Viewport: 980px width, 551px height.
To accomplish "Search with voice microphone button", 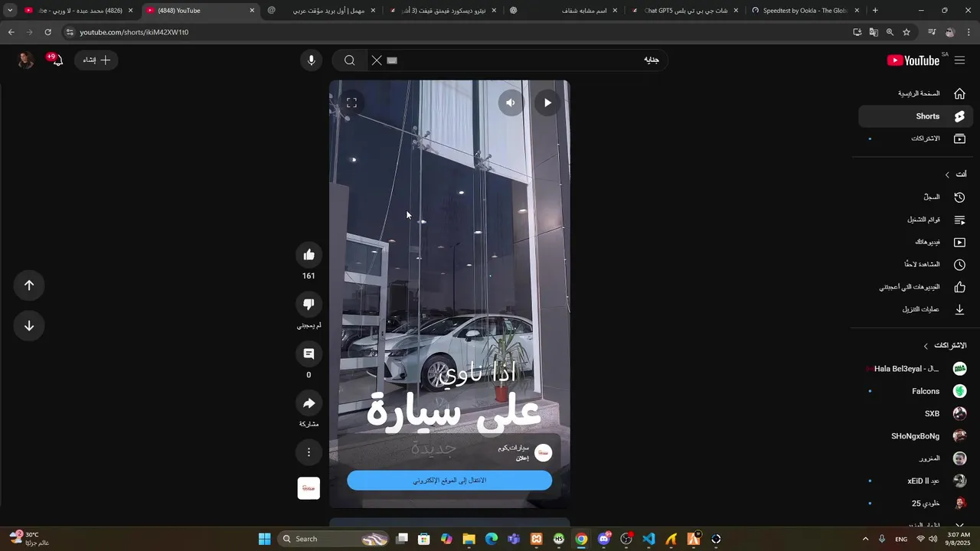I will tap(311, 60).
